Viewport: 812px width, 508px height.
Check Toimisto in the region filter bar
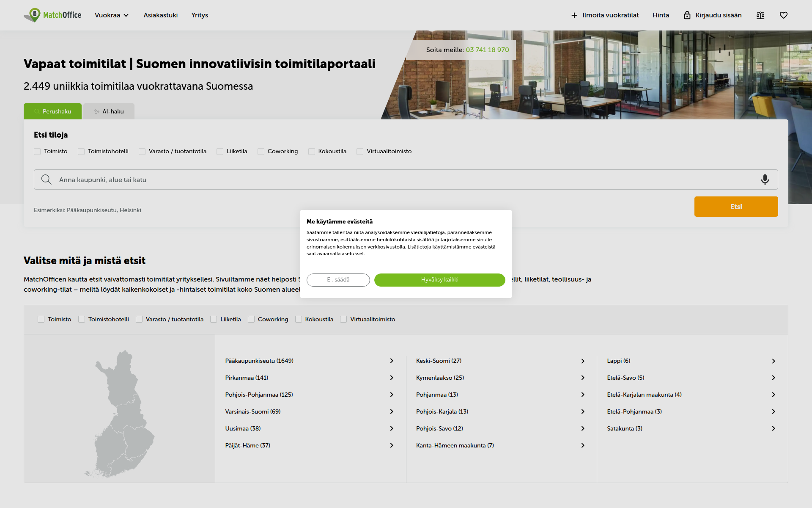(x=41, y=319)
